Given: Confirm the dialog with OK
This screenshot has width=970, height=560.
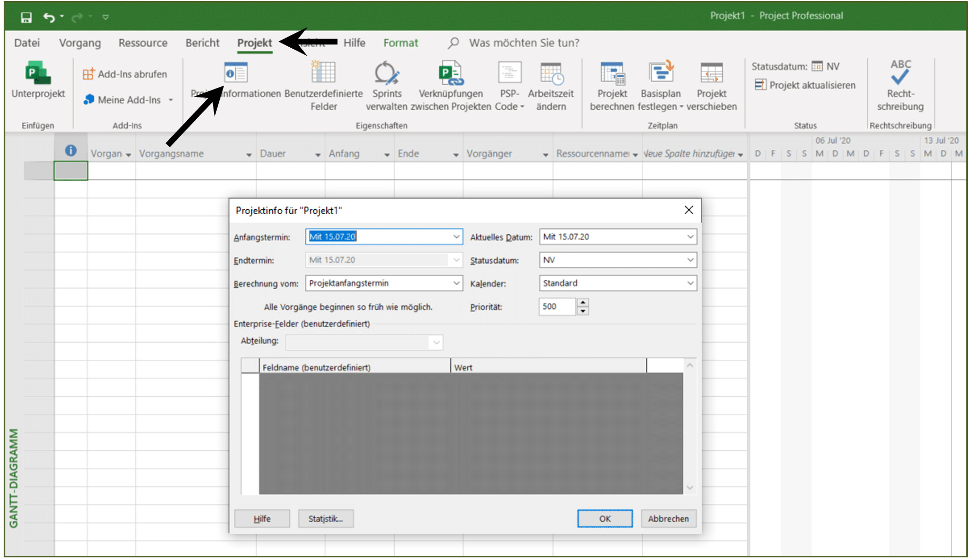Looking at the screenshot, I should click(605, 519).
